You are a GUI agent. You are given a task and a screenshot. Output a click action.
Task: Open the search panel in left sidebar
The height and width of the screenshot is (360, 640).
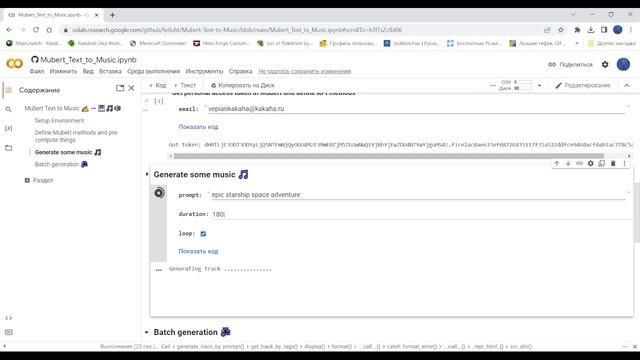coord(9,109)
